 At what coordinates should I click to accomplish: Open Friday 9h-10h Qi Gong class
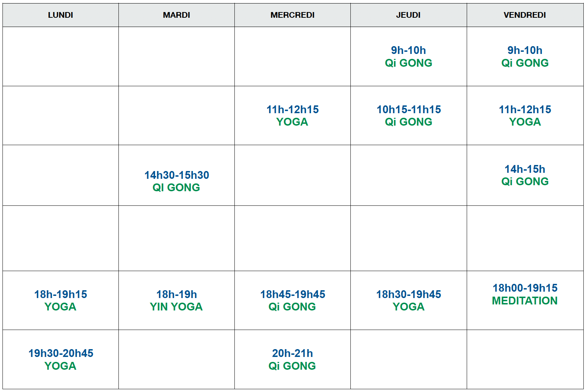click(x=525, y=56)
